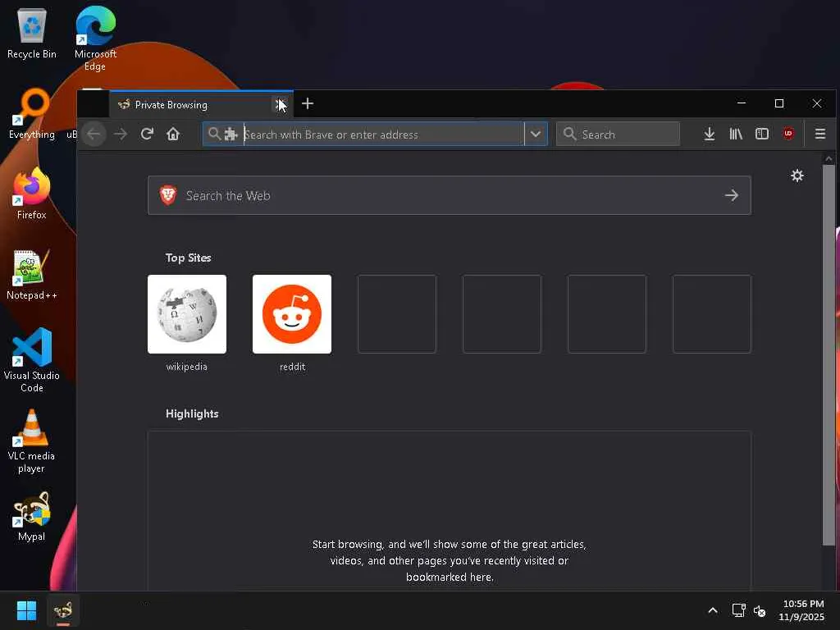This screenshot has height=630, width=840.
Task: Open the Downloads panel
Action: coord(710,134)
